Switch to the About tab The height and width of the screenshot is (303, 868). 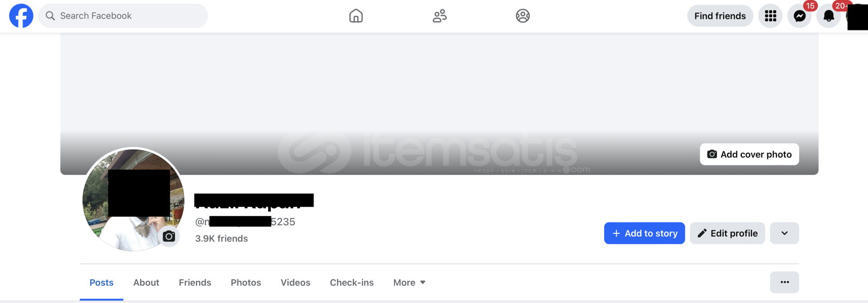coord(146,283)
